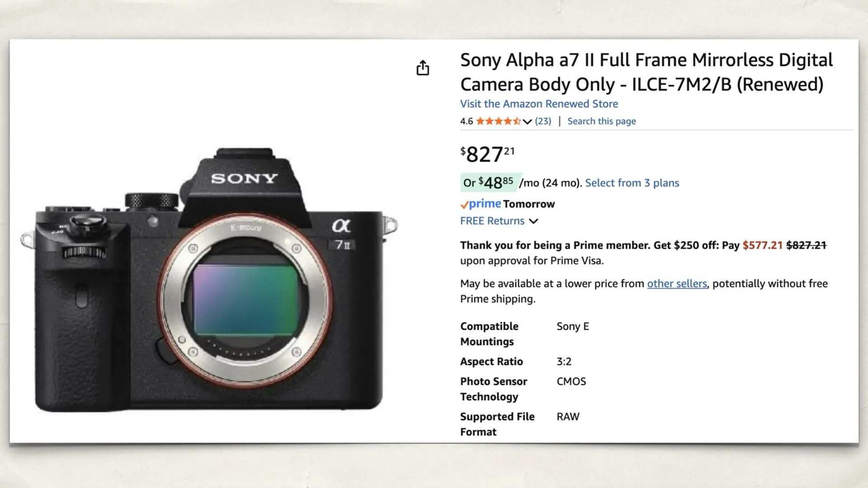Open Select from 3 plans options
The width and height of the screenshot is (868, 488).
pyautogui.click(x=632, y=183)
